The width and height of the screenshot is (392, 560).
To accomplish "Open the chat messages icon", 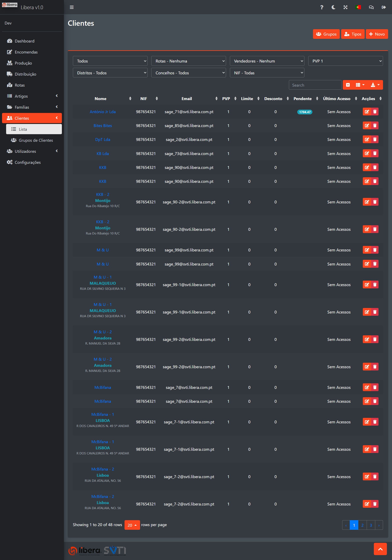I will (371, 7).
